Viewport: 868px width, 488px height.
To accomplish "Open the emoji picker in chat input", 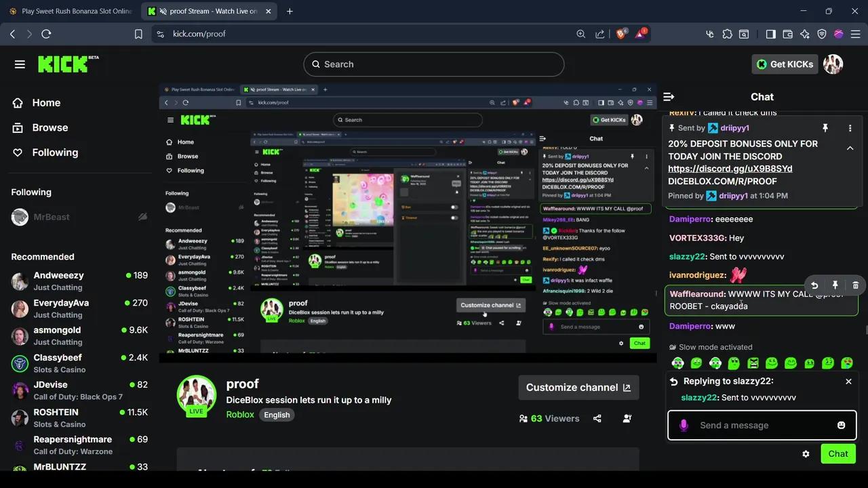I will coord(841,425).
